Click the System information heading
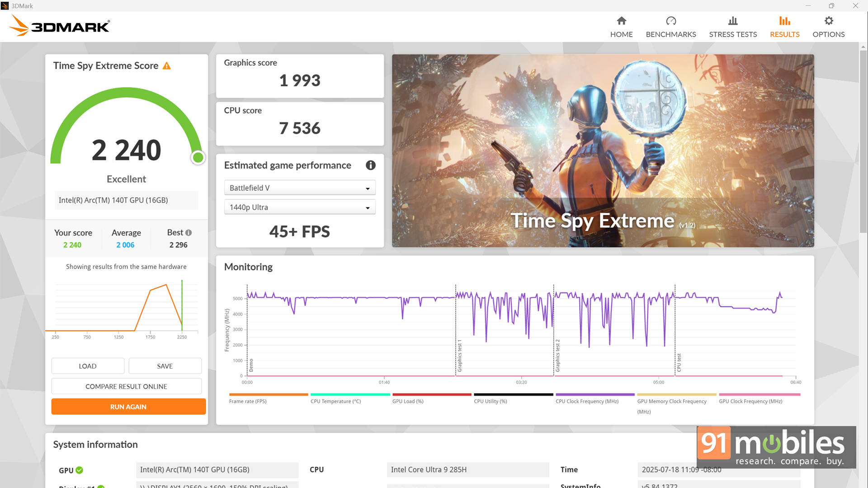 [x=95, y=445]
